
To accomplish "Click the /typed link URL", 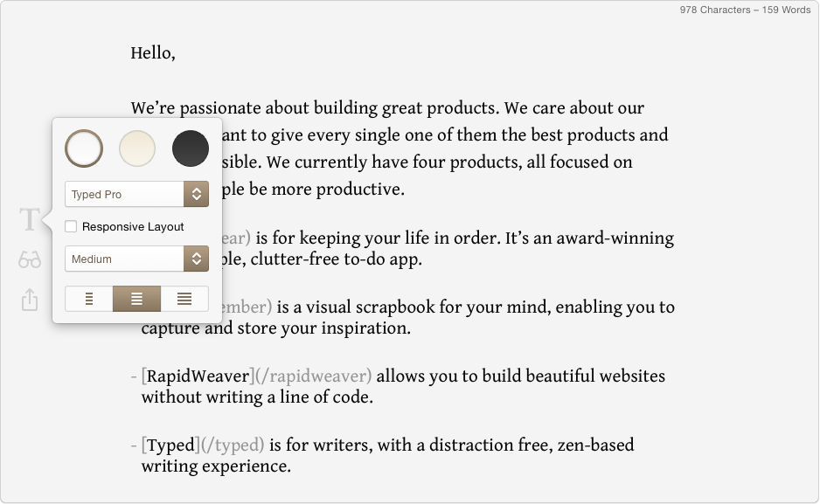I will tap(233, 445).
